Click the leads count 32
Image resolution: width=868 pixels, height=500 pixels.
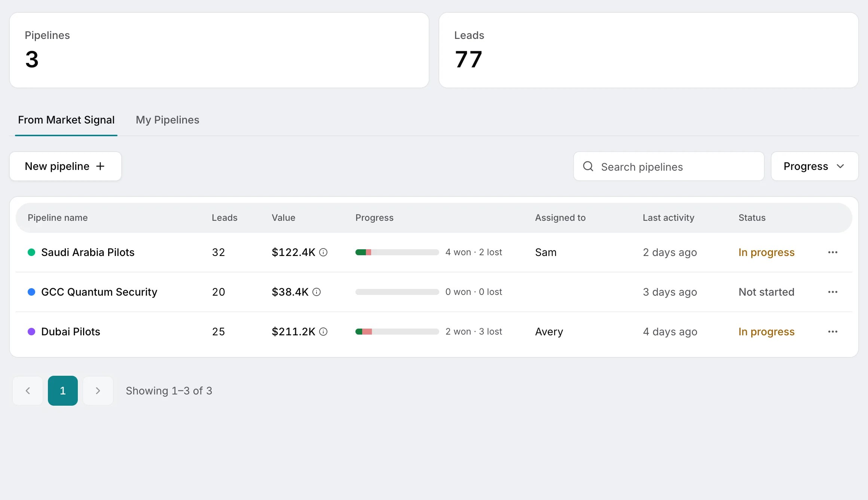click(x=218, y=253)
